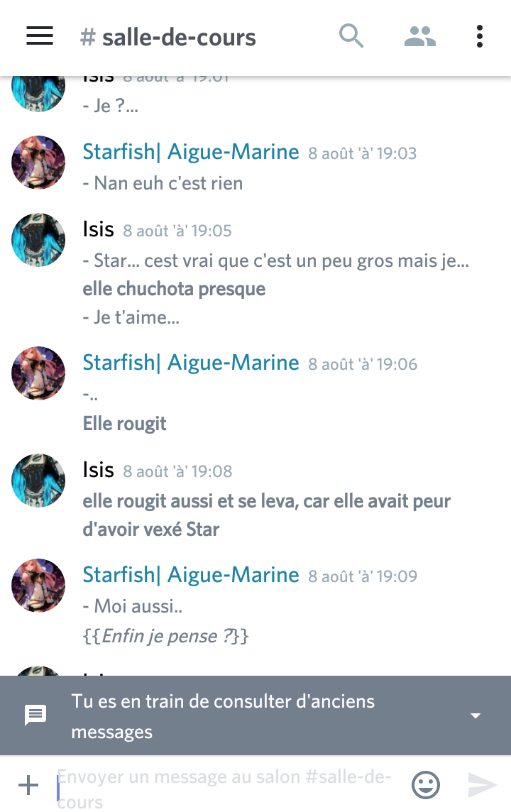Select the message 'Je t'aime...'
This screenshot has height=812, width=511.
point(131,317)
